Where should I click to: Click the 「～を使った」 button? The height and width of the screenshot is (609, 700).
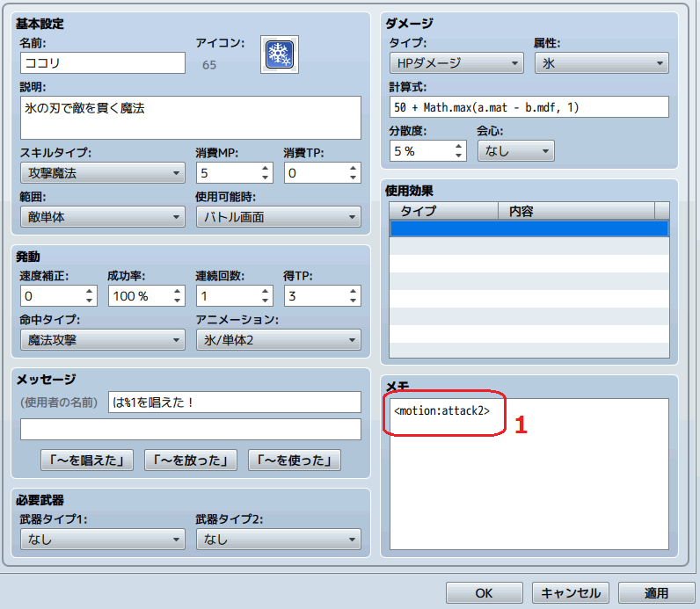[x=295, y=460]
